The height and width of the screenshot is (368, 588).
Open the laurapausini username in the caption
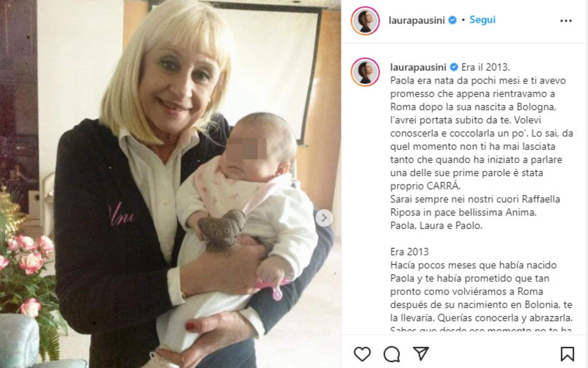tap(418, 67)
